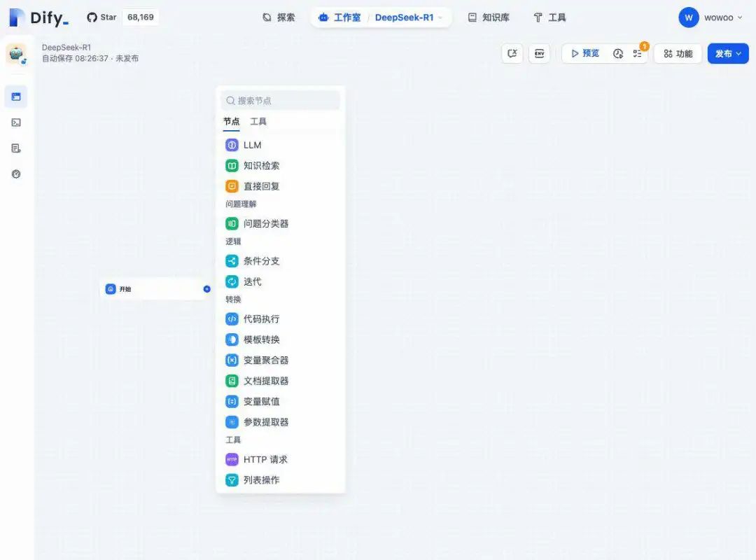Select the 变量赋值 node icon

[232, 401]
